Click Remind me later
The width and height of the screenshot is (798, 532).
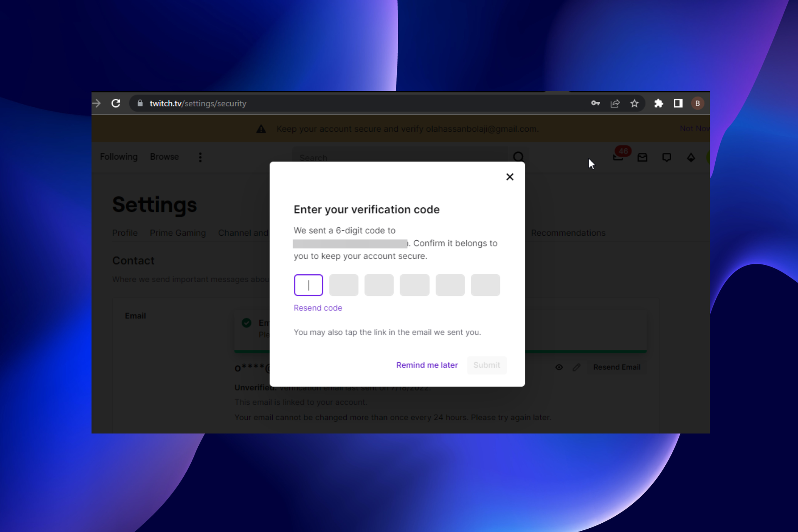427,365
